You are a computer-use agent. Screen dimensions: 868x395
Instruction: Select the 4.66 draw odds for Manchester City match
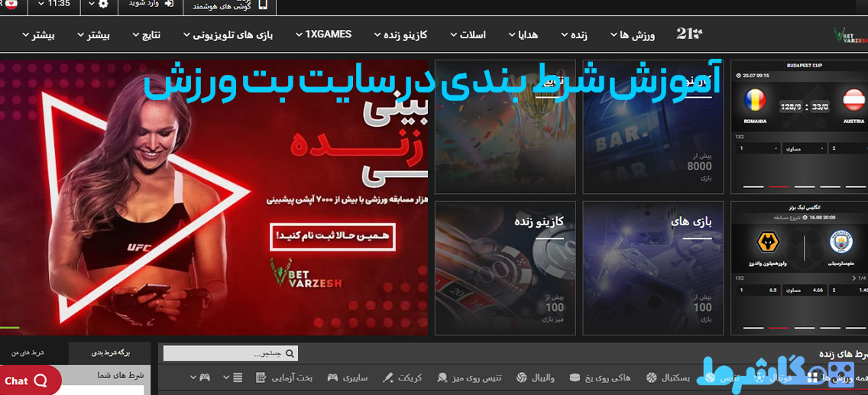tap(805, 290)
